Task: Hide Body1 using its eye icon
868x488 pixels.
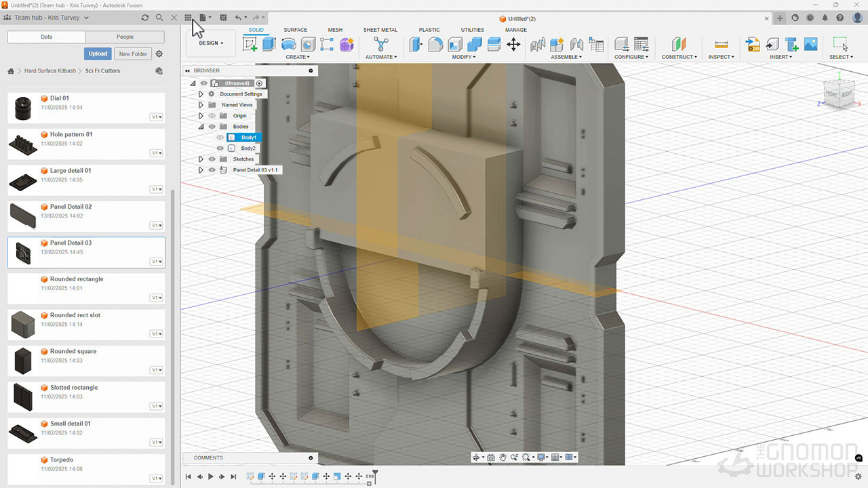Action: (x=220, y=138)
